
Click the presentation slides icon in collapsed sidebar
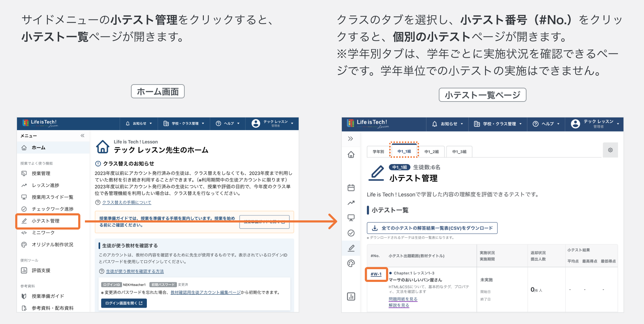tap(351, 218)
